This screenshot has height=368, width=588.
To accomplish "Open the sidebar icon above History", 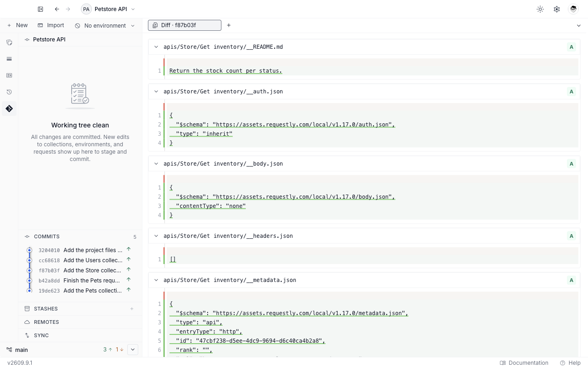I will [9, 75].
